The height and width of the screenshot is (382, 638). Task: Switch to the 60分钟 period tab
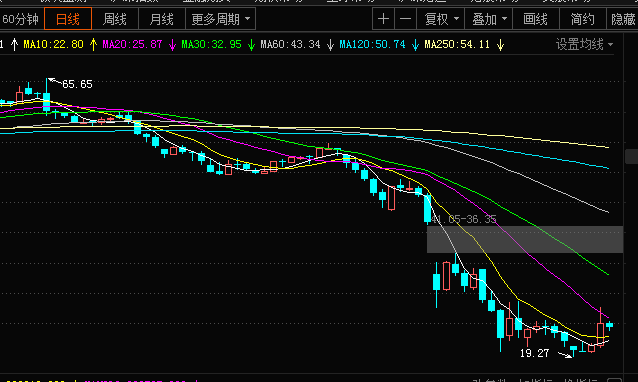coord(21,19)
